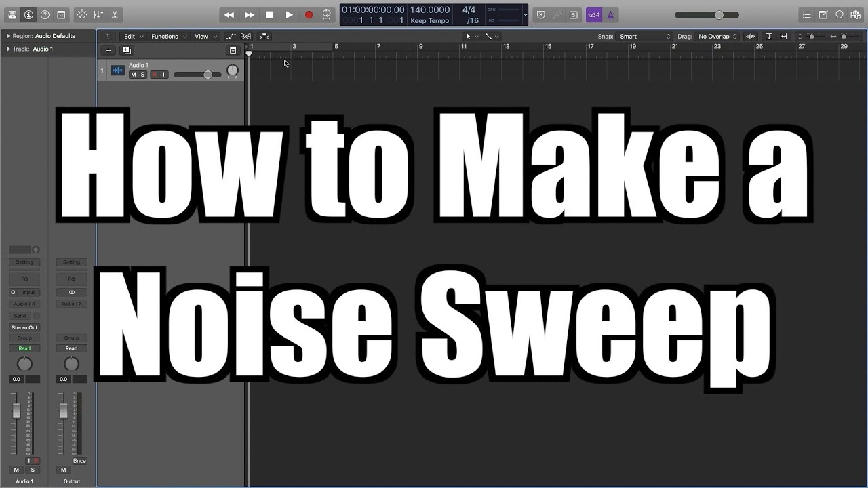Toggle the Flex show/hide button

click(x=246, y=37)
